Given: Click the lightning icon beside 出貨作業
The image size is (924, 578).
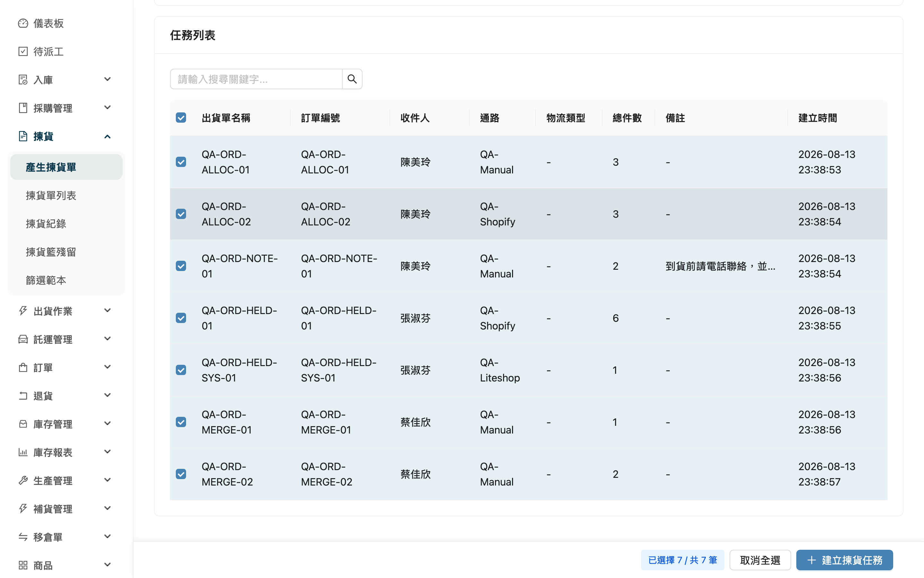Looking at the screenshot, I should 23,311.
